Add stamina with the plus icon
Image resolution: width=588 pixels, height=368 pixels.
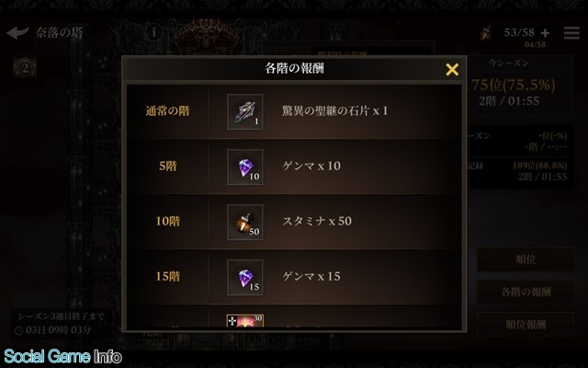pyautogui.click(x=545, y=33)
